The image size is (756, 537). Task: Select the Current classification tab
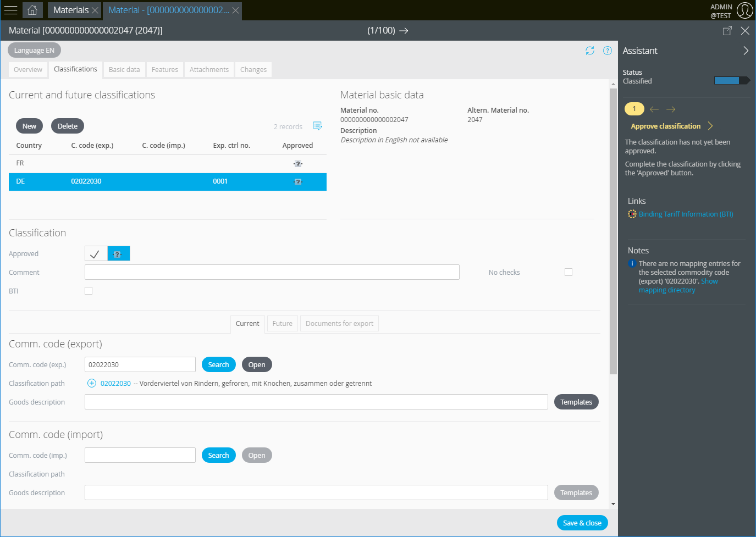(247, 324)
